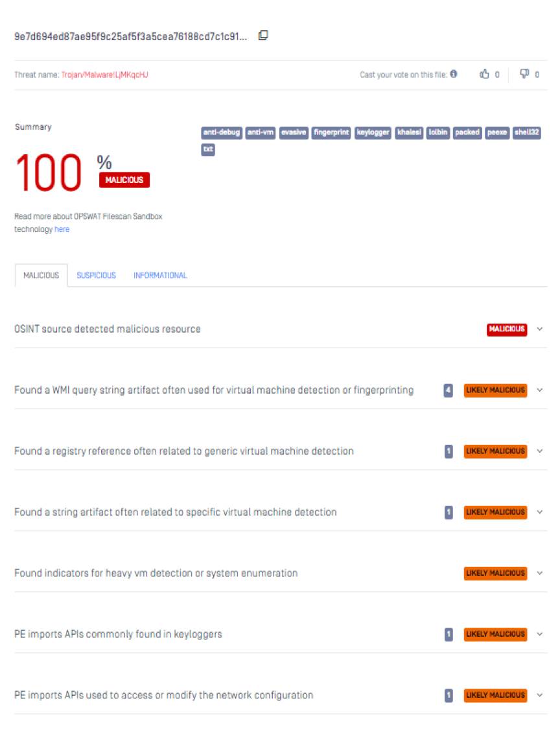Image resolution: width=560 pixels, height=747 pixels.
Task: Open the Informational tab
Action: [160, 276]
